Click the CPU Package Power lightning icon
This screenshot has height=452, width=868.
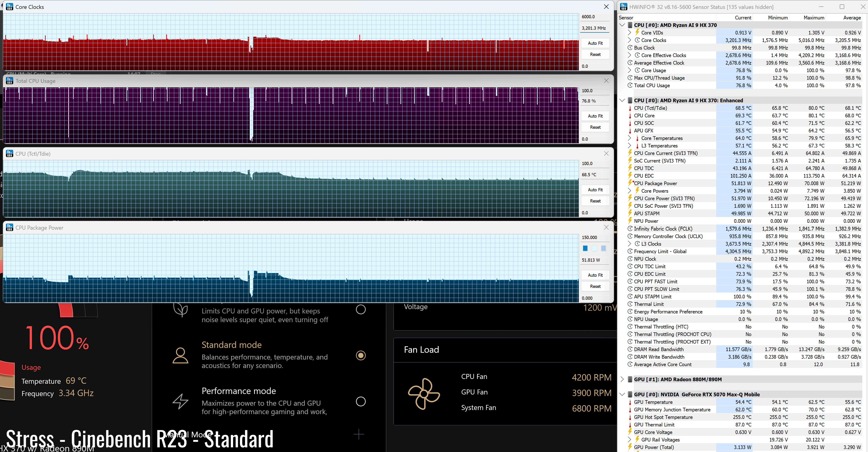click(x=630, y=183)
